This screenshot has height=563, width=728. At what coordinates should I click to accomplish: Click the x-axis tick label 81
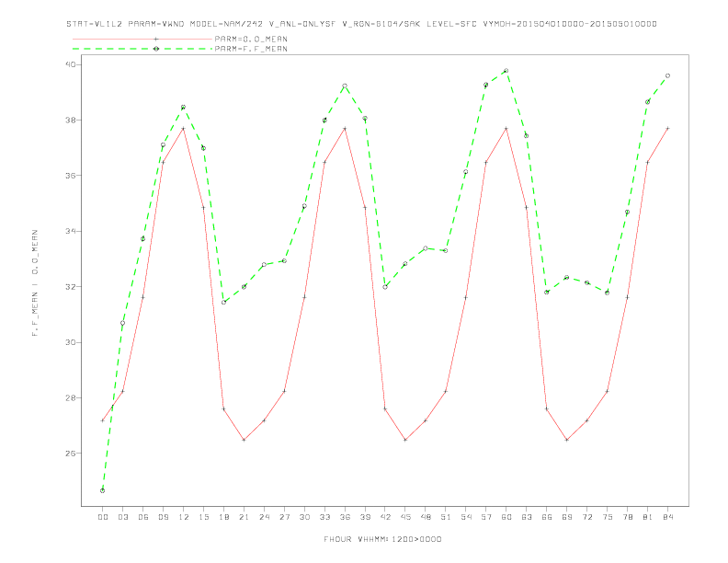tap(648, 517)
